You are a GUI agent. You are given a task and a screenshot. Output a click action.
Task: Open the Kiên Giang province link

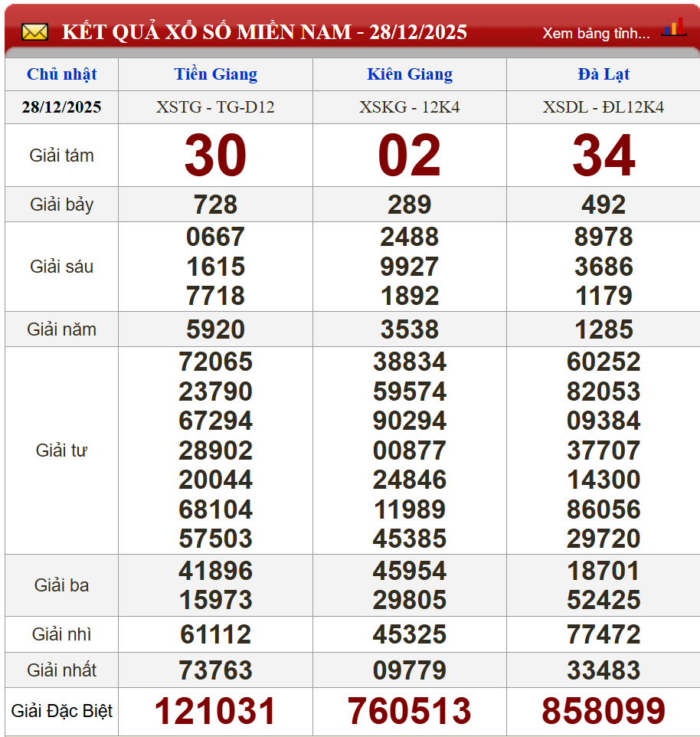point(410,74)
